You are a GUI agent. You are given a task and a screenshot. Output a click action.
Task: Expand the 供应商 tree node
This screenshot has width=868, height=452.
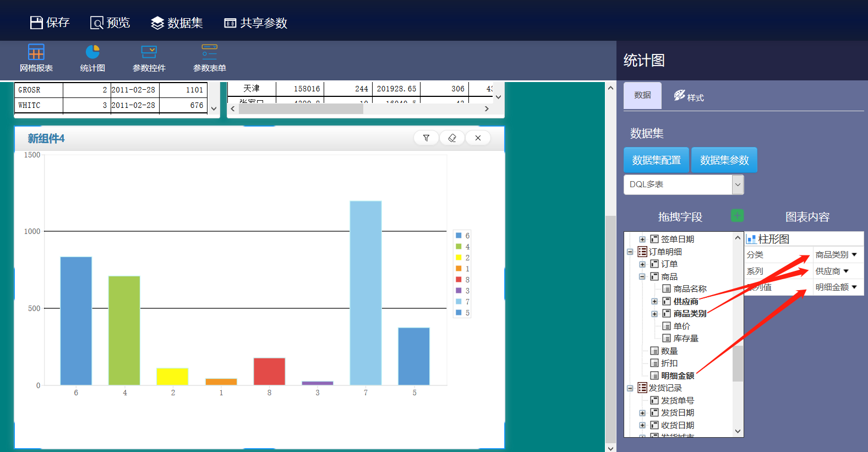click(x=654, y=301)
